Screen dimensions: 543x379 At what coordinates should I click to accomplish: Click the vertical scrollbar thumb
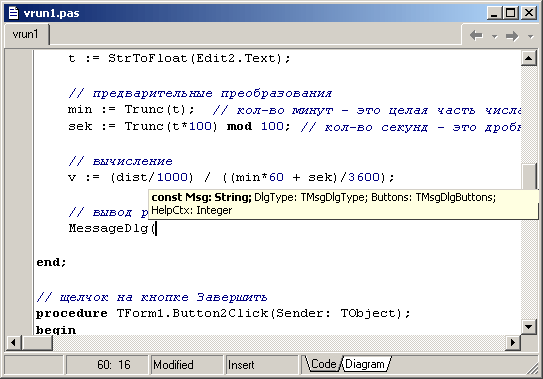point(529,177)
